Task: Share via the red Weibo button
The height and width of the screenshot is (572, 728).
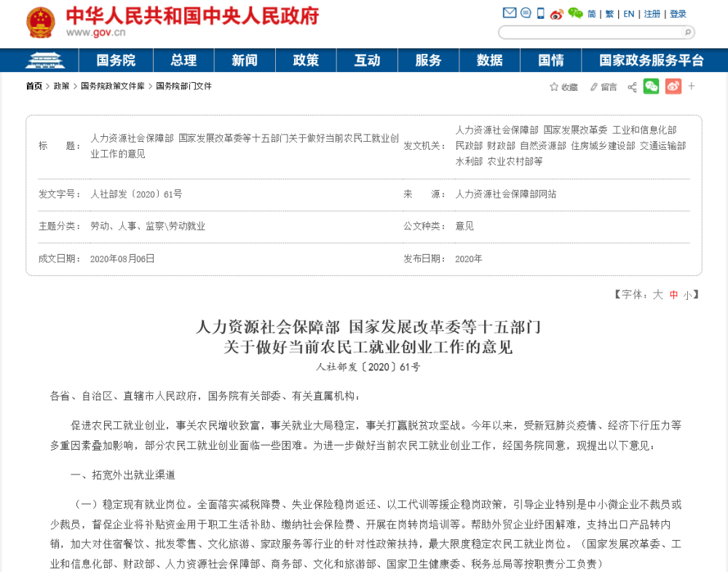Action: [673, 87]
